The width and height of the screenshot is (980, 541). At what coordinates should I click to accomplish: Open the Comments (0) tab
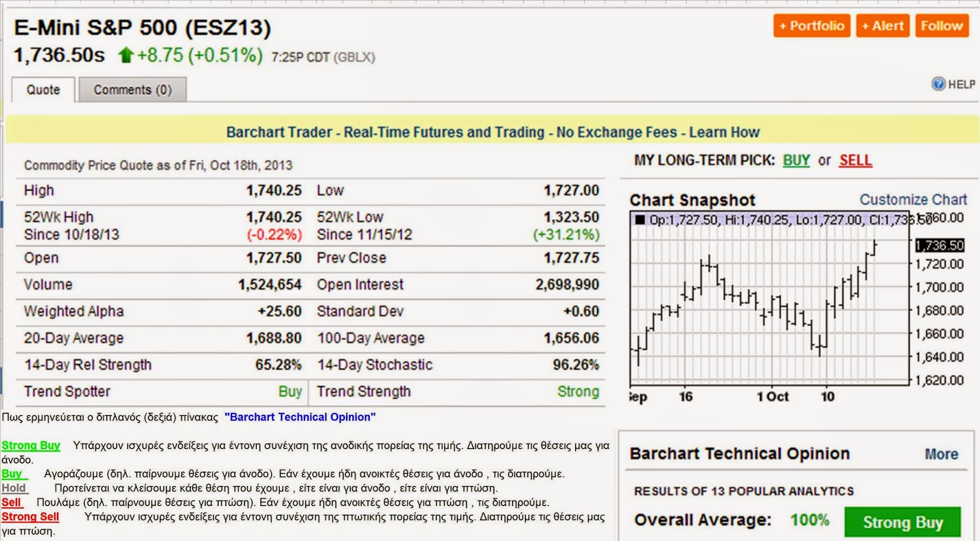click(x=132, y=89)
